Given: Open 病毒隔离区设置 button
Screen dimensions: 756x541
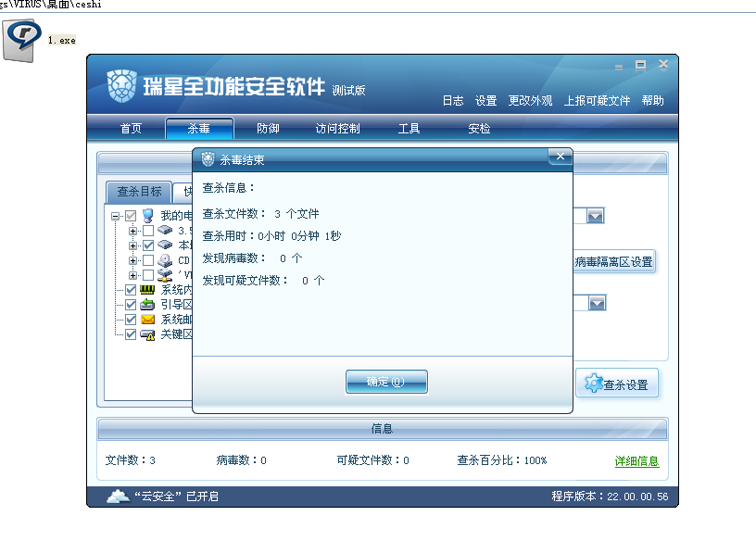Looking at the screenshot, I should [613, 262].
